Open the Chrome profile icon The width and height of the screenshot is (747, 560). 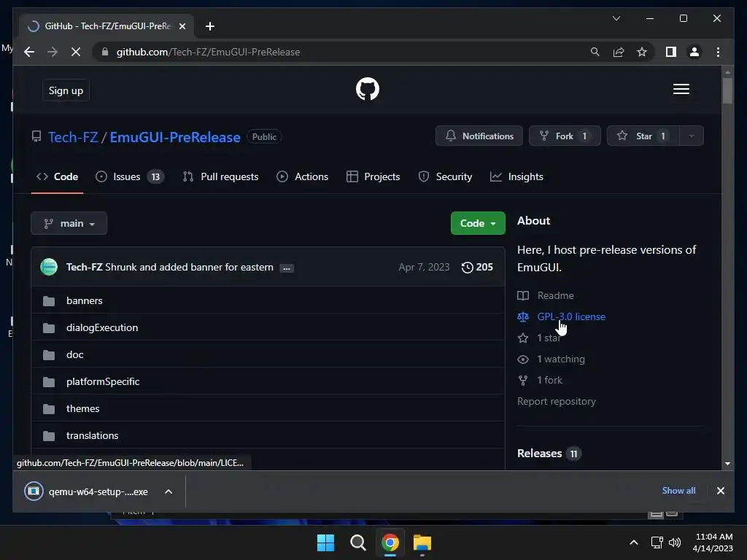(x=694, y=52)
